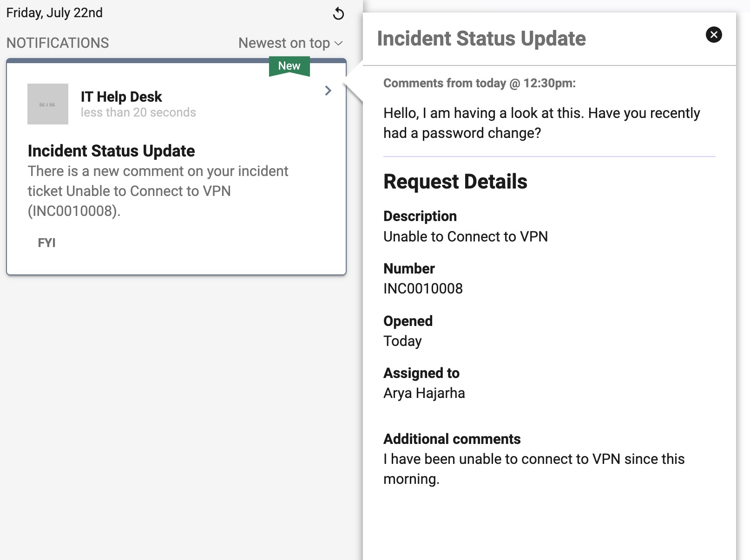
Task: Click the Additional comments label
Action: click(452, 439)
